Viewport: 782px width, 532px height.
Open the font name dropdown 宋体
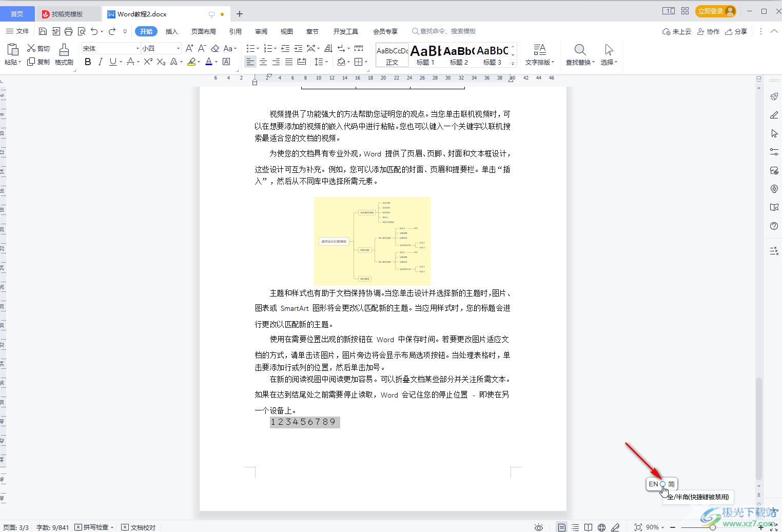[138, 48]
